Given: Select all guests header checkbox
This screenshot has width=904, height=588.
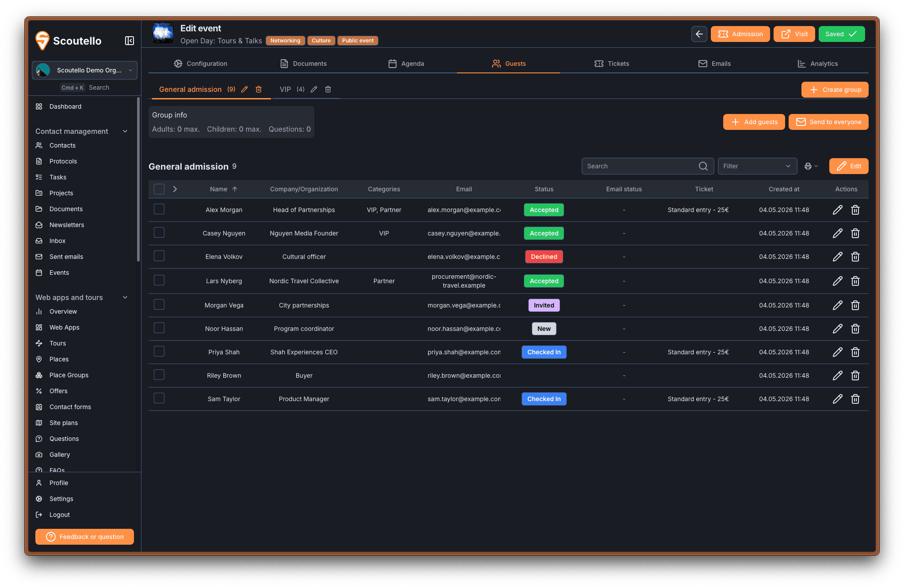Looking at the screenshot, I should [159, 189].
